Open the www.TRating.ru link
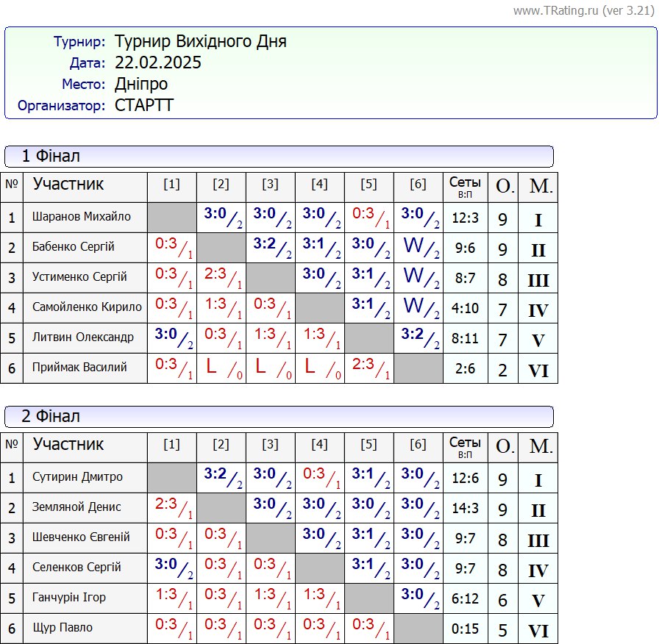Viewport: 662px width, 644px height. 556,11
